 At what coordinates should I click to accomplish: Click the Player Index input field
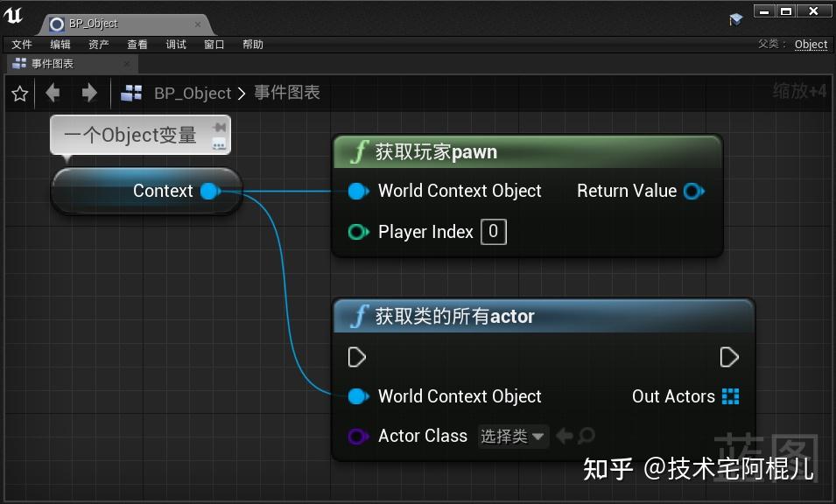click(x=493, y=232)
